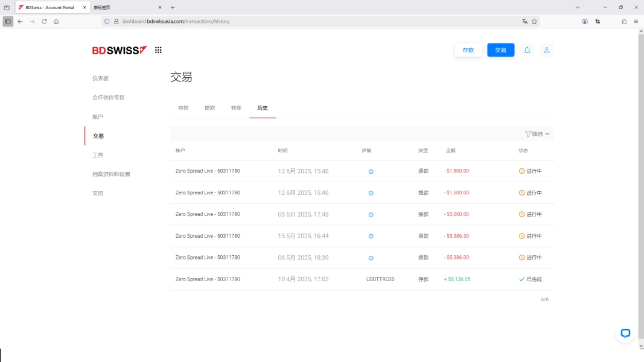Switch to the 提款 tab
The width and height of the screenshot is (644, 362).
click(x=209, y=108)
